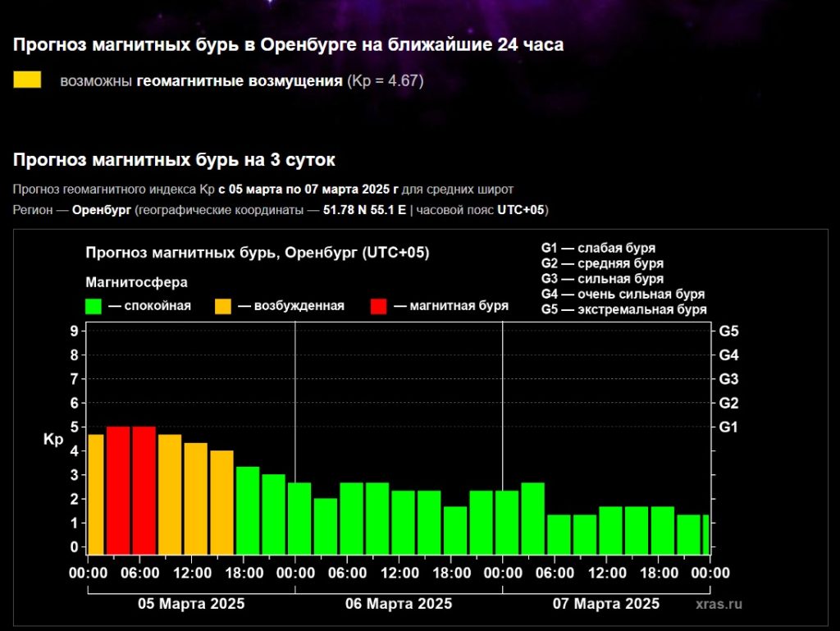Click the 'Kp' vertical axis title
Screen dimensions: 840x631
(x=52, y=440)
